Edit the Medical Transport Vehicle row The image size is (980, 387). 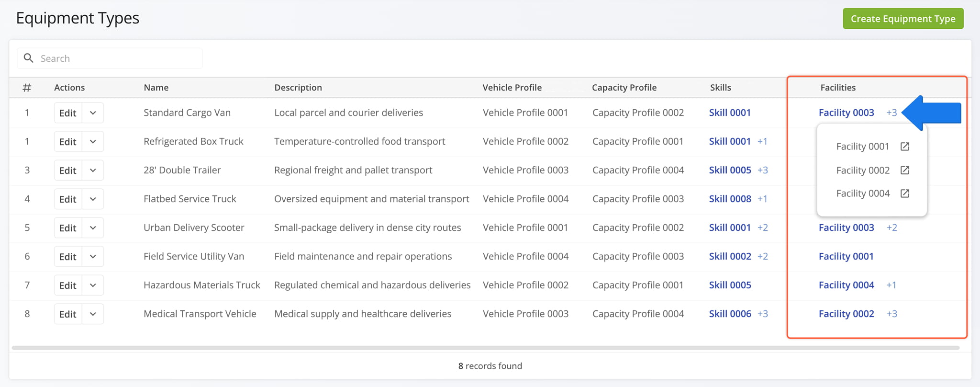tap(68, 314)
